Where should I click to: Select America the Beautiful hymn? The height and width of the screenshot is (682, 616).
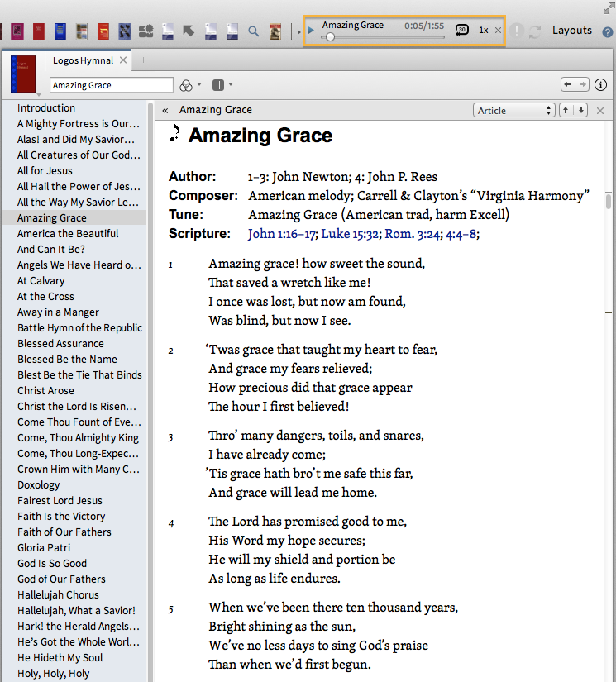click(x=68, y=234)
